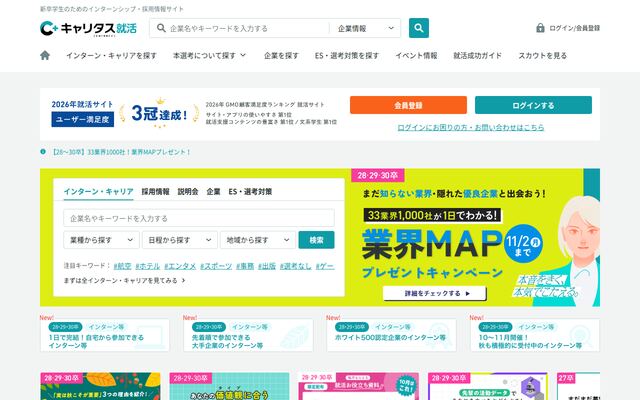640x400 pixels.
Task: Open the ホワイト500認定企業のインターン等 card
Action: click(x=391, y=335)
